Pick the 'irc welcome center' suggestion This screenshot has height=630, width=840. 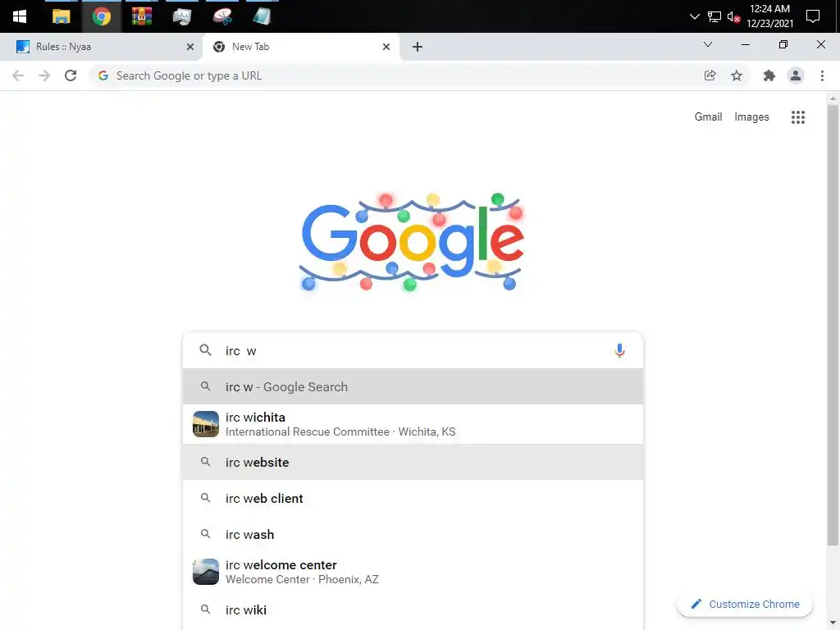pos(413,572)
